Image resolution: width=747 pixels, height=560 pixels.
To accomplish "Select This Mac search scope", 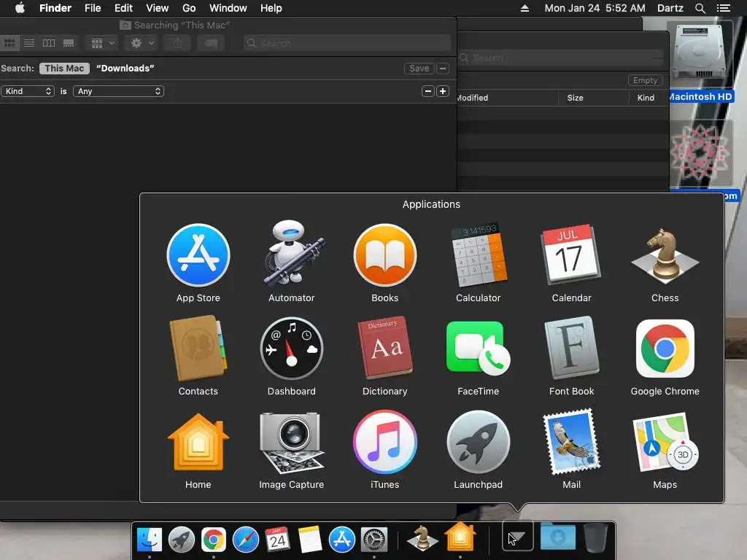I will (64, 68).
